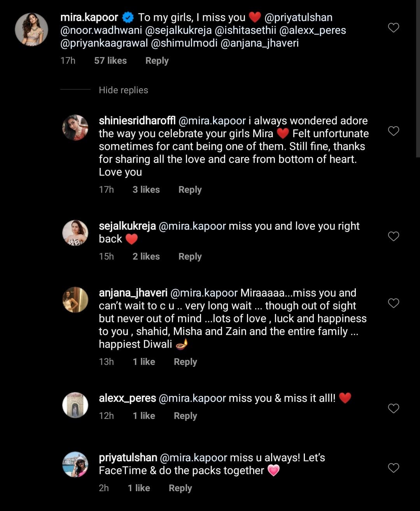Viewport: 420px width, 511px height.
Task: Like alexx_peres's reply using heart
Action: [x=394, y=408]
